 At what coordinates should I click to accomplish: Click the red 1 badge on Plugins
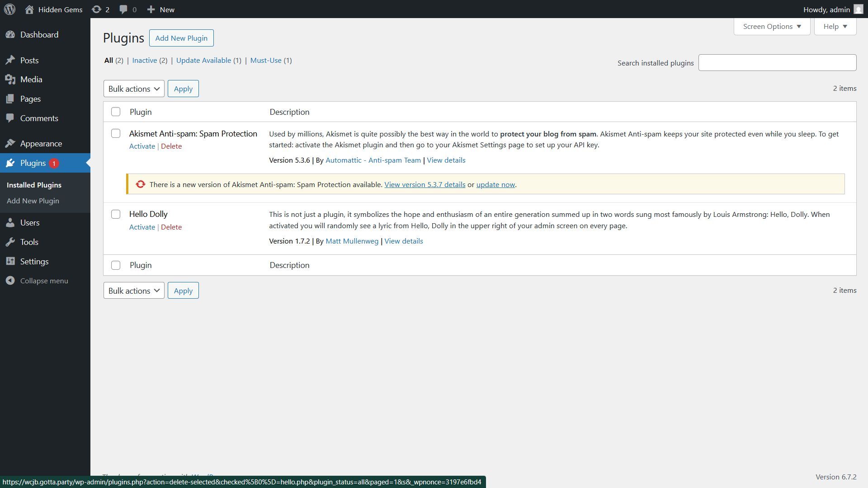tap(54, 164)
